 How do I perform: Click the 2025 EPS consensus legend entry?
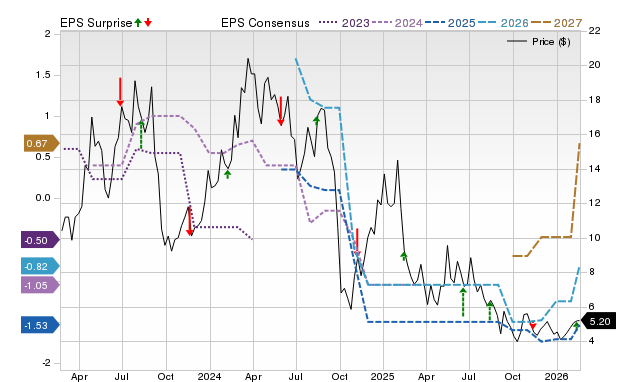click(x=450, y=23)
